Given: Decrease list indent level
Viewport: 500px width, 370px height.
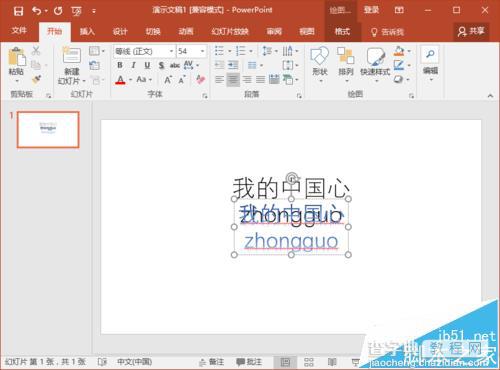Looking at the screenshot, I should [219, 65].
